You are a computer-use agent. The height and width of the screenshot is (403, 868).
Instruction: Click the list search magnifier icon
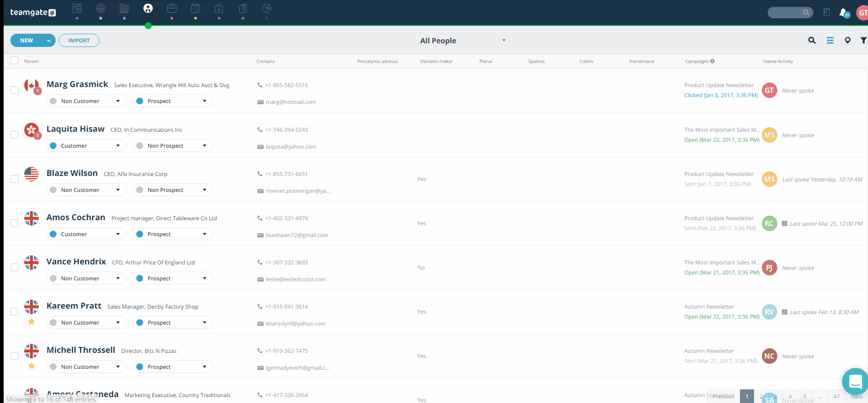tap(812, 40)
